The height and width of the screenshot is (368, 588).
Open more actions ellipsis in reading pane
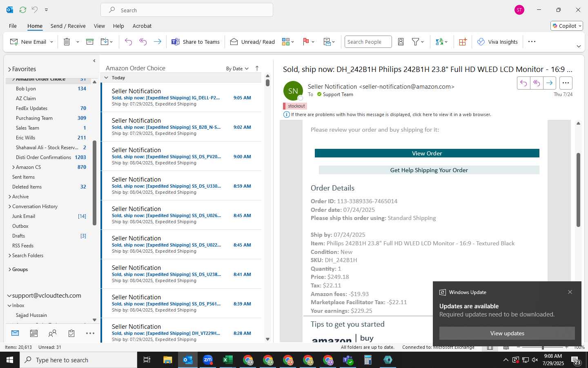(566, 83)
